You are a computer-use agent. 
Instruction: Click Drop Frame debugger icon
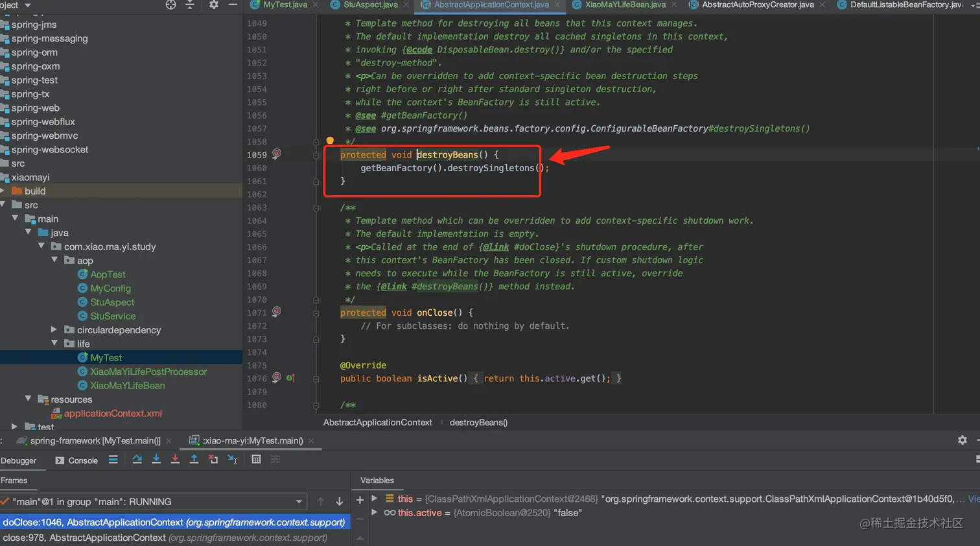click(213, 459)
